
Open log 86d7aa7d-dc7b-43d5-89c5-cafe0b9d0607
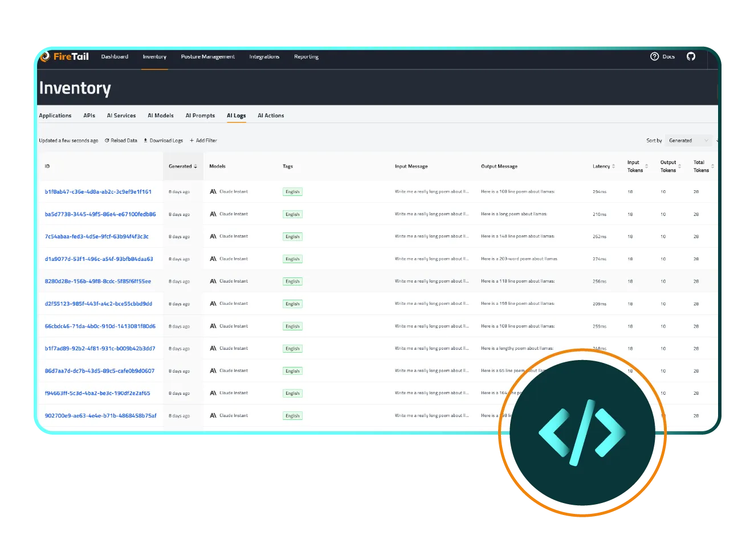pyautogui.click(x=100, y=371)
